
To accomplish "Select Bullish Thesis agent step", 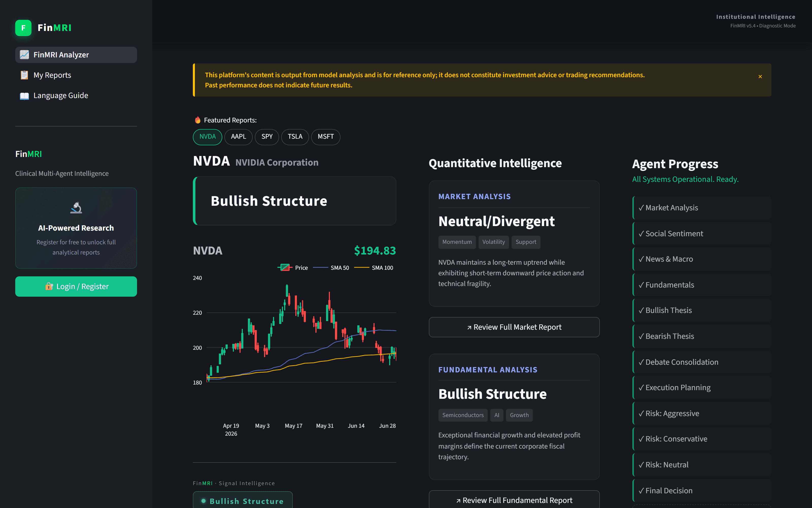I will (702, 310).
